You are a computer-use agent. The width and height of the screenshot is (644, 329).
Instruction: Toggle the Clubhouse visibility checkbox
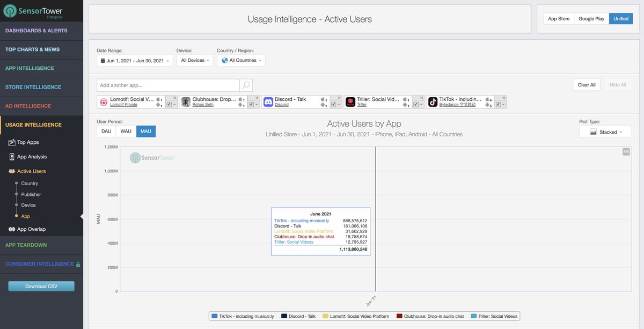tap(251, 105)
